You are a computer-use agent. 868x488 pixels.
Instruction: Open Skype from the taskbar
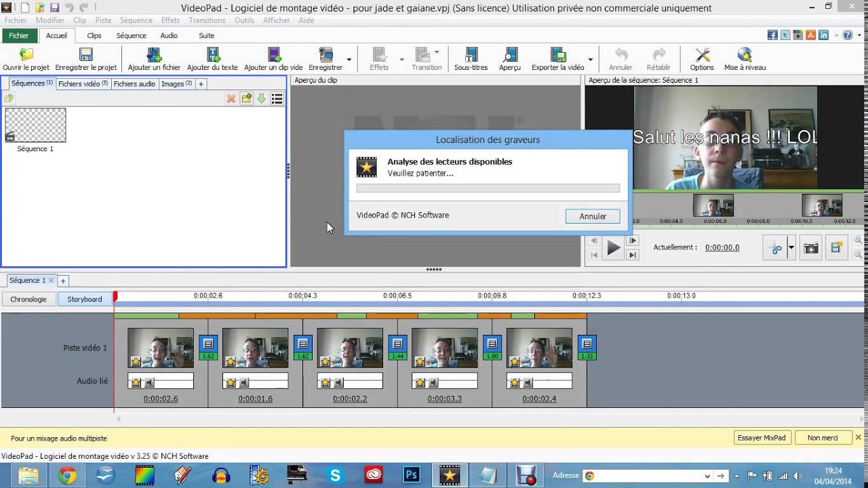coord(335,475)
